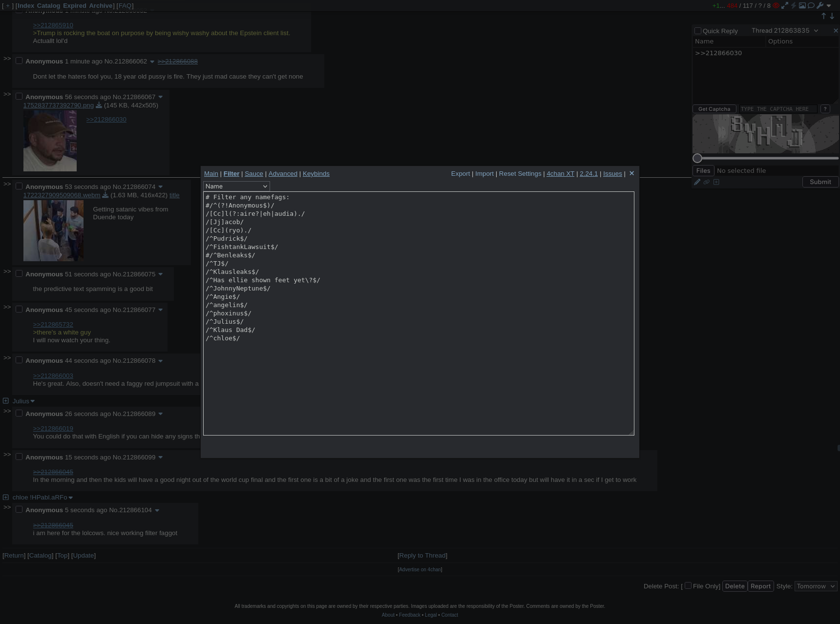This screenshot has width=840, height=624.
Task: Jump to page bottom with down arrow
Action: tap(832, 16)
